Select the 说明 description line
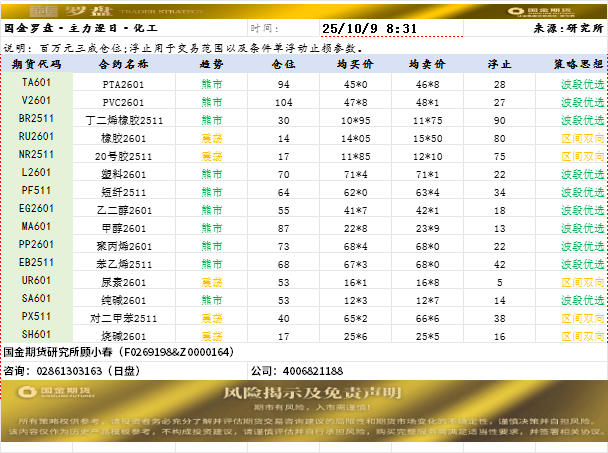 184,48
